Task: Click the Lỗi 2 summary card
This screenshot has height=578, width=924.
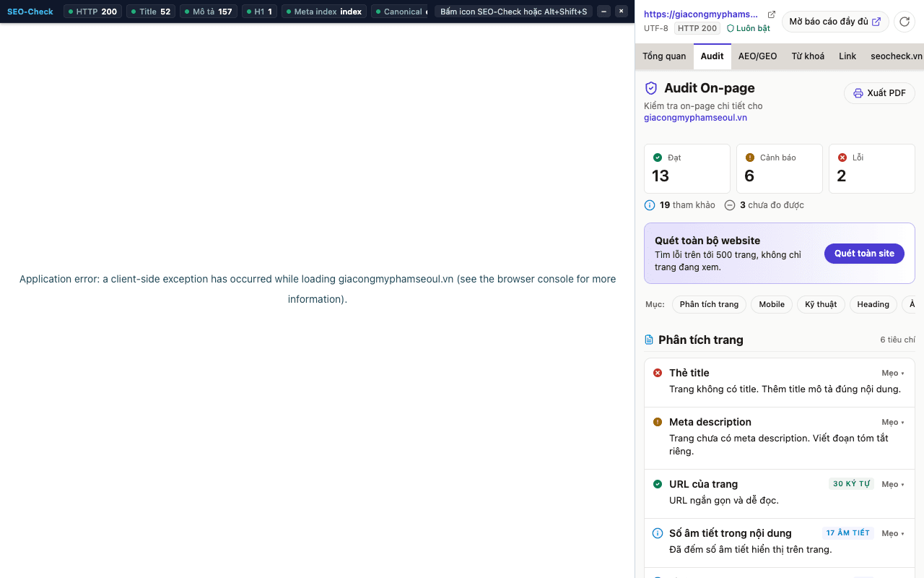Action: click(x=872, y=168)
